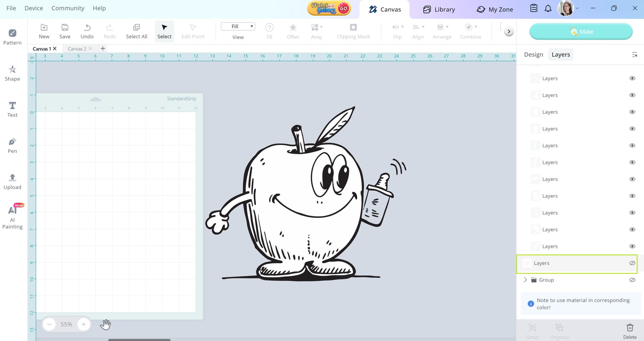This screenshot has height=341, width=644.
Task: Zoom in with the plus button
Action: tap(84, 324)
